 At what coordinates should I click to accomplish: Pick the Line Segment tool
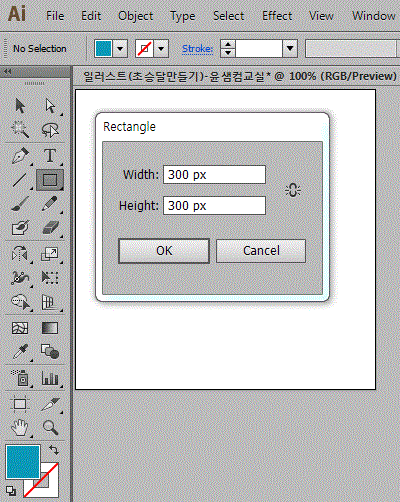[20, 180]
